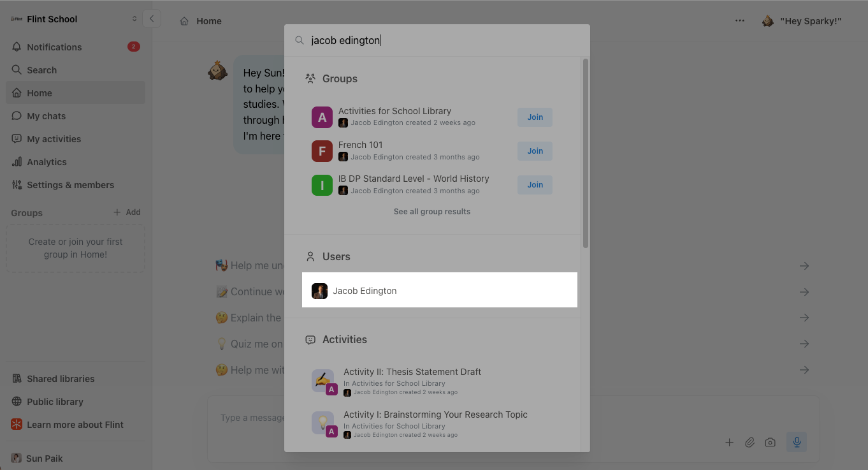Screen dimensions: 868x470
Task: Add a new group with the Add button
Action: pyautogui.click(x=127, y=212)
